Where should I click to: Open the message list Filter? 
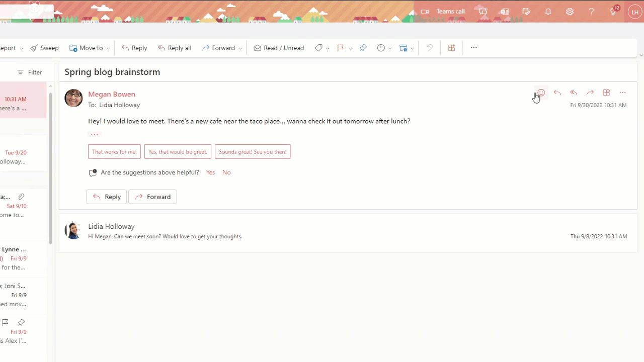(29, 72)
